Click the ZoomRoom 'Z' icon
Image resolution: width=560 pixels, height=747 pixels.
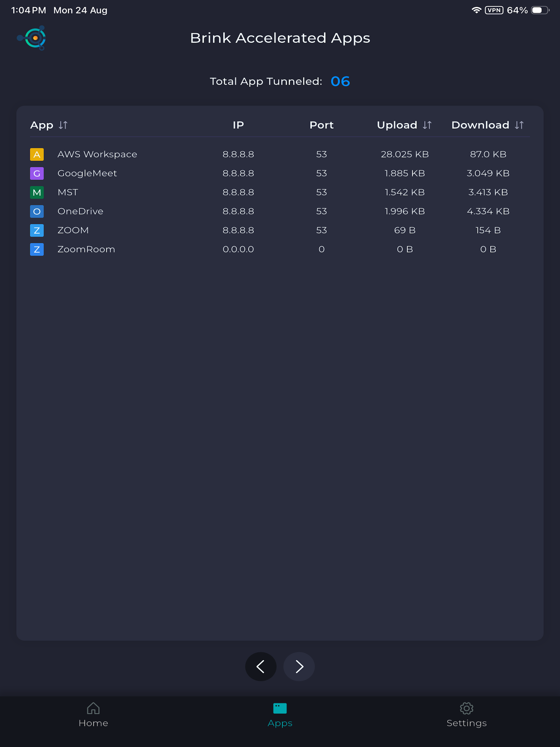[37, 249]
